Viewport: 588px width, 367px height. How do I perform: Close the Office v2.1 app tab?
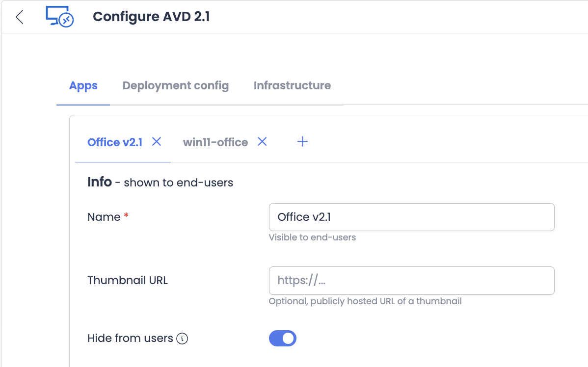click(157, 142)
